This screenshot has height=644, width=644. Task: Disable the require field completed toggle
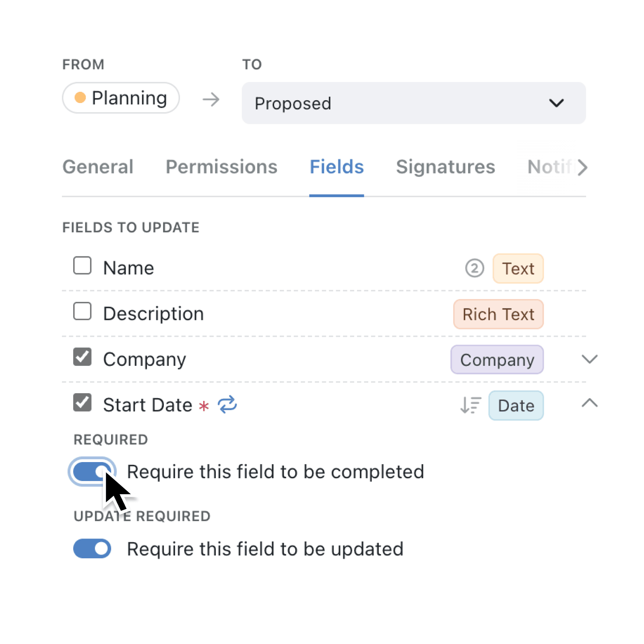click(x=92, y=471)
